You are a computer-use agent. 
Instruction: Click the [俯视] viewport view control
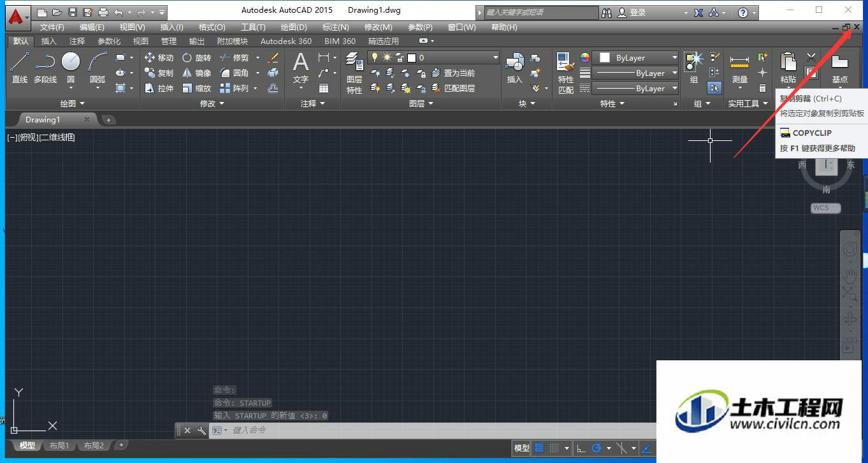(28, 137)
